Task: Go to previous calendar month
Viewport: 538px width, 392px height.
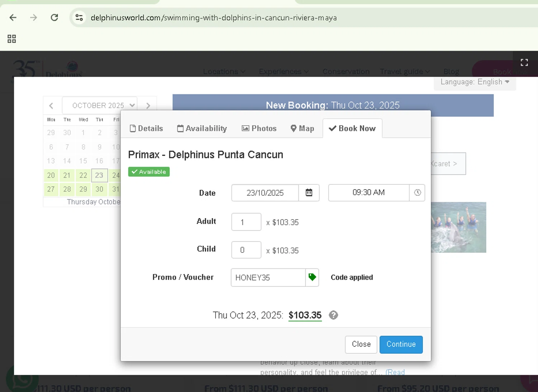Action: pos(51,105)
